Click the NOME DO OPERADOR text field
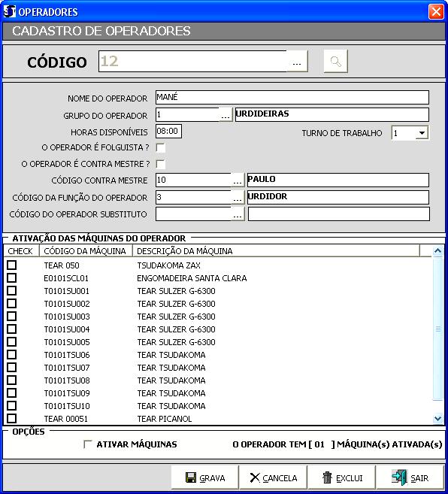448x494 pixels. [x=292, y=97]
